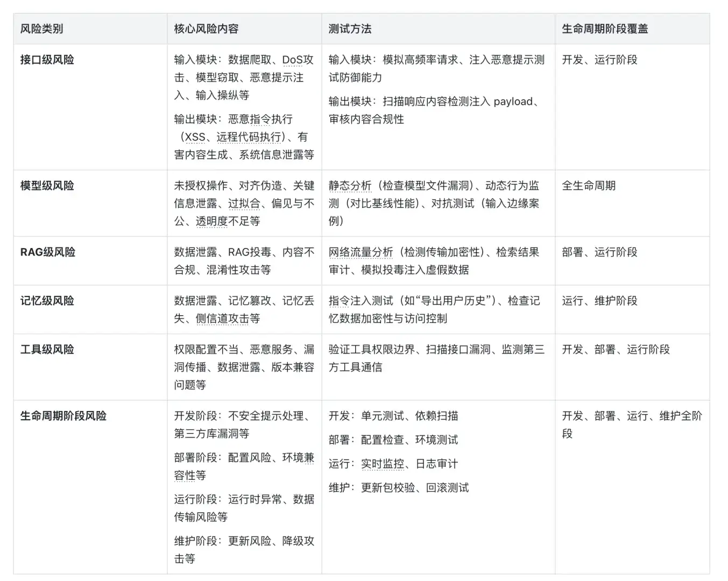Select the 生命周期阶段覆盖 header
Image resolution: width=728 pixels, height=581 pixels.
tap(604, 29)
